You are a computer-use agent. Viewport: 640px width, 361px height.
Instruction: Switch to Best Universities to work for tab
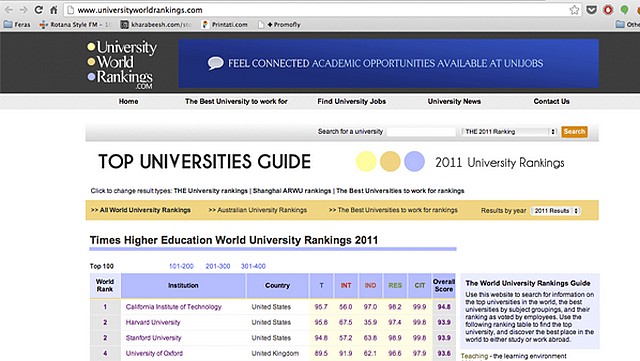[x=393, y=210]
